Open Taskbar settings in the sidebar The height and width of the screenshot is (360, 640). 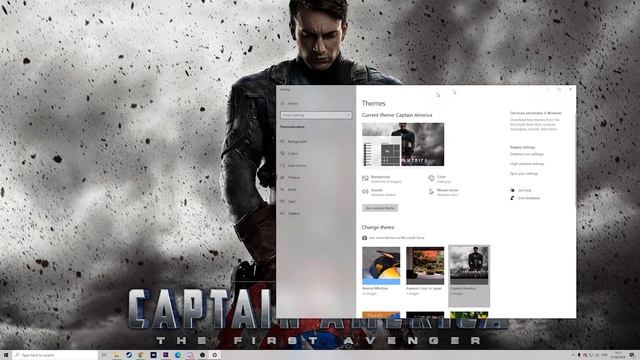290,213
